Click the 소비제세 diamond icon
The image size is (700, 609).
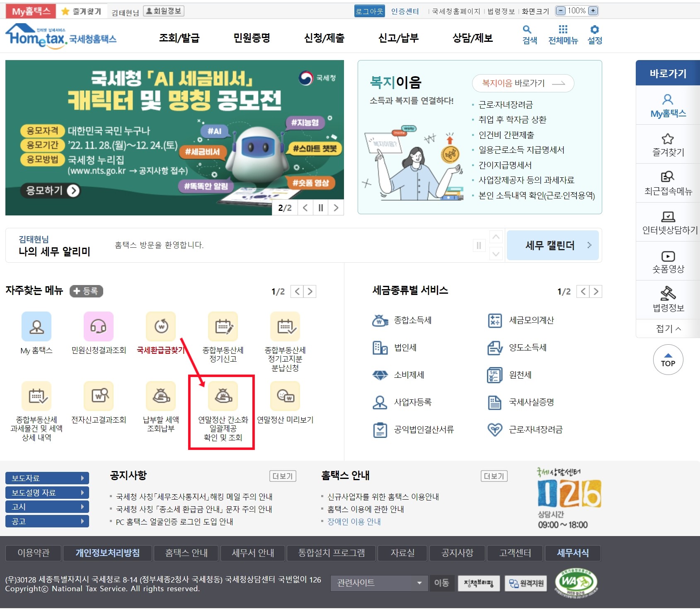[x=380, y=375]
